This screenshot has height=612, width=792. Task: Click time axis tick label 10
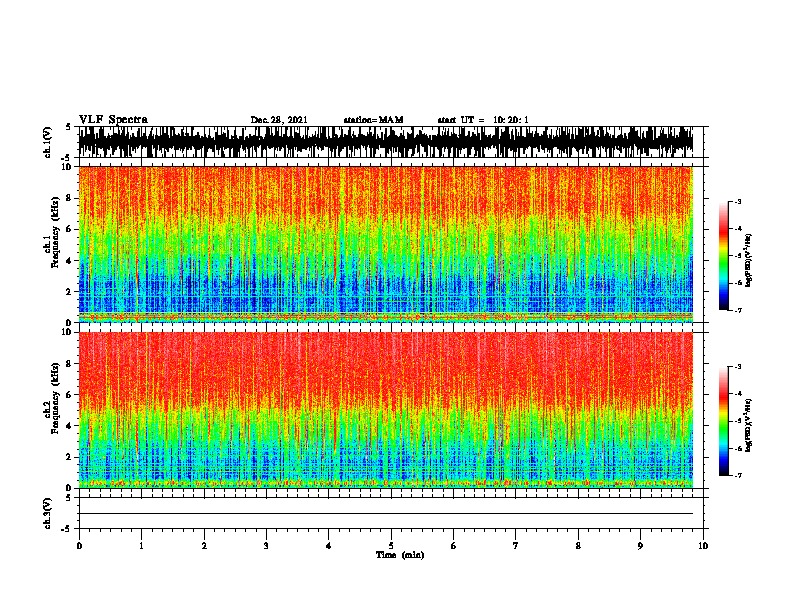click(703, 546)
